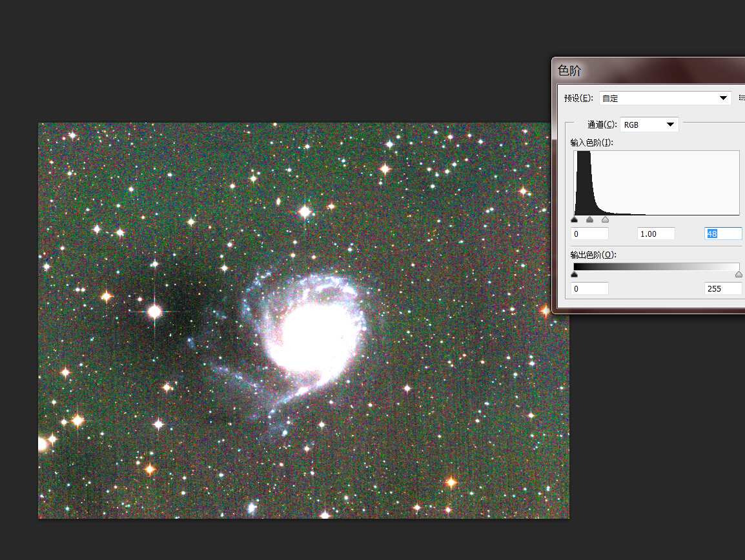Click the 通道(C) label
Screen dimensions: 745x560
pos(602,125)
